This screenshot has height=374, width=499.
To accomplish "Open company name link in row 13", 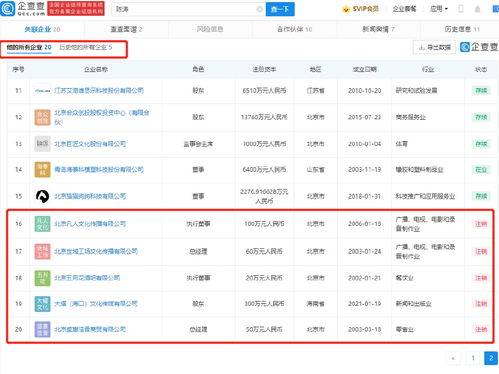I will pyautogui.click(x=90, y=144).
